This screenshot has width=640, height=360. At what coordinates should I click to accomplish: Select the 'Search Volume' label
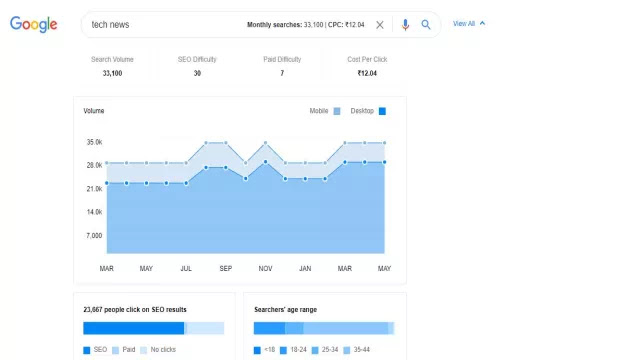click(112, 60)
